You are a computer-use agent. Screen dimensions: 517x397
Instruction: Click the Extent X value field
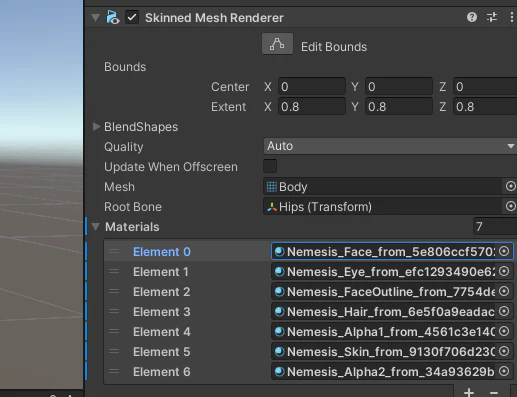coord(312,107)
